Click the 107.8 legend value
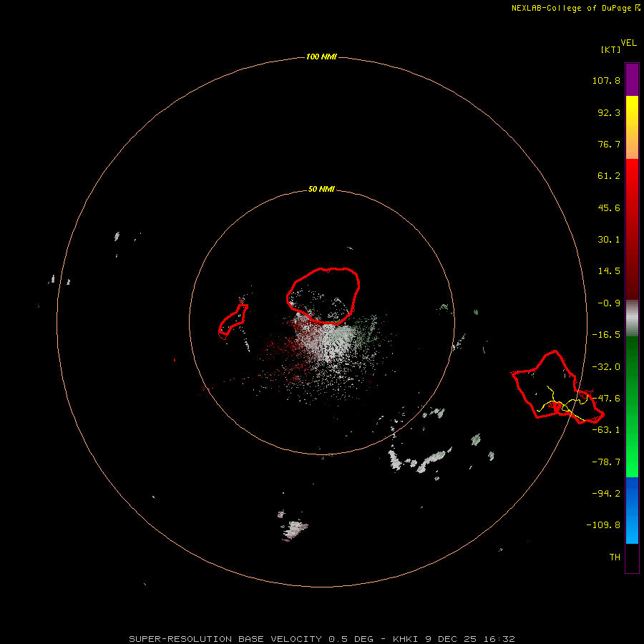The image size is (644, 644). [606, 80]
